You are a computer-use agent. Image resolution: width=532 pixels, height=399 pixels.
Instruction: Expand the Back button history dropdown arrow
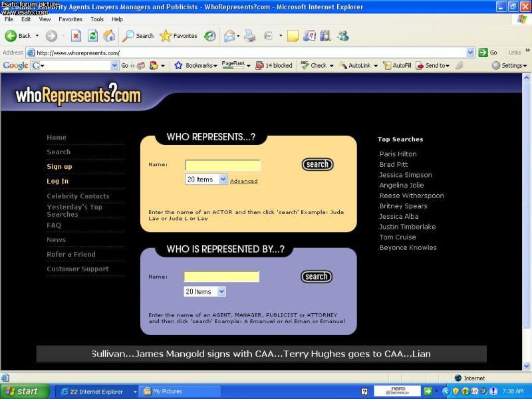pyautogui.click(x=37, y=36)
